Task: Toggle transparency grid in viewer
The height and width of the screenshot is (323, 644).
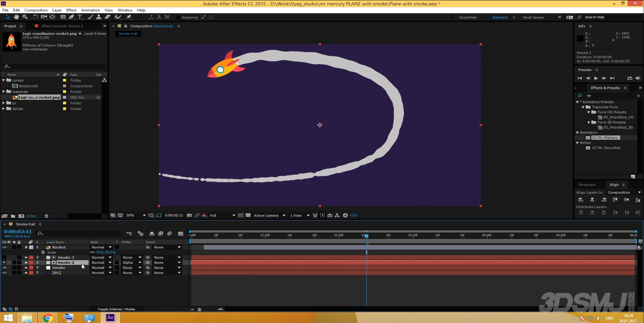Action: [x=248, y=215]
